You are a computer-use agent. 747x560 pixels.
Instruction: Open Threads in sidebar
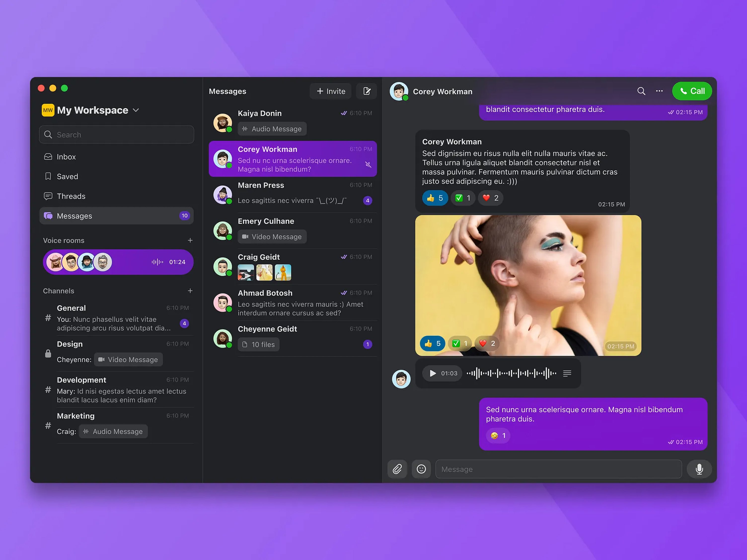coord(116,196)
